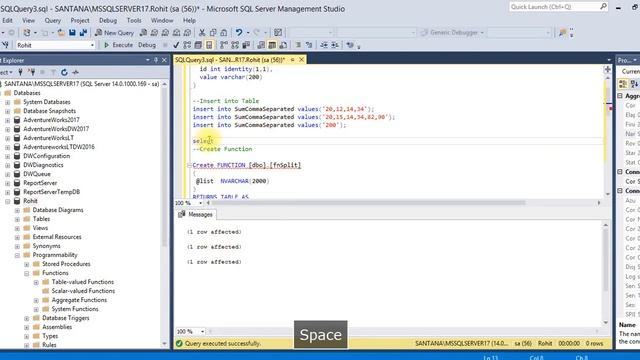
Task: Close the SQLQuery3.sql tab
Action: 301,60
